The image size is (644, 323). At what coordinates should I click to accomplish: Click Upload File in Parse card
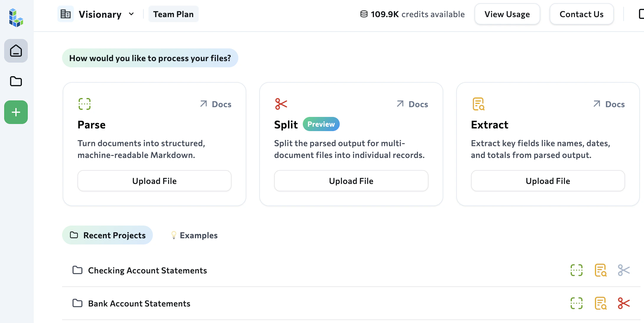click(154, 181)
